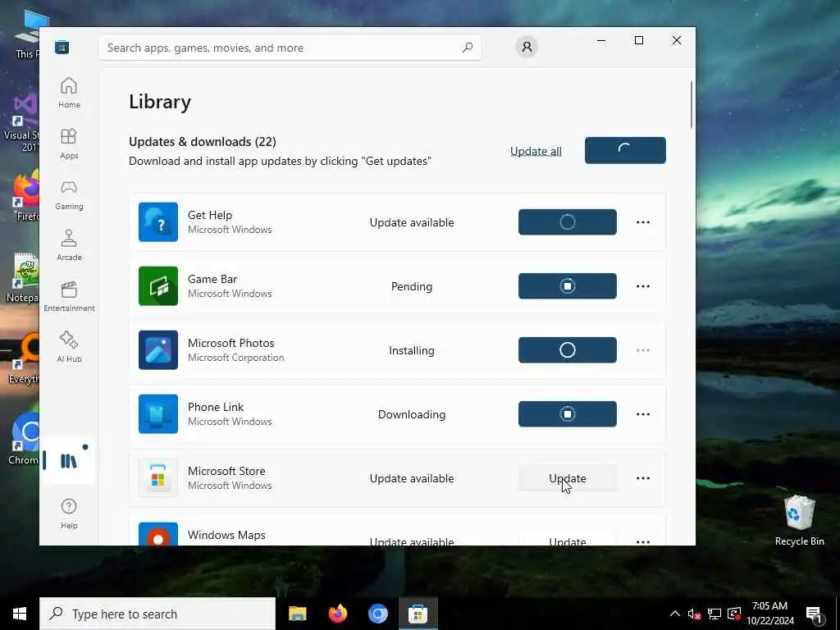Launch Firefox from the taskbar
This screenshot has height=630, width=840.
pos(337,614)
